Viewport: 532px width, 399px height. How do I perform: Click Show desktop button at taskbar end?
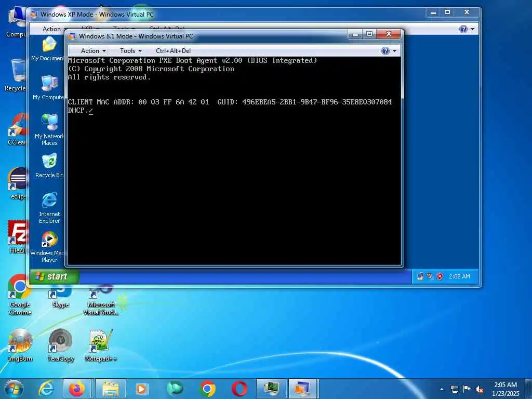528,389
